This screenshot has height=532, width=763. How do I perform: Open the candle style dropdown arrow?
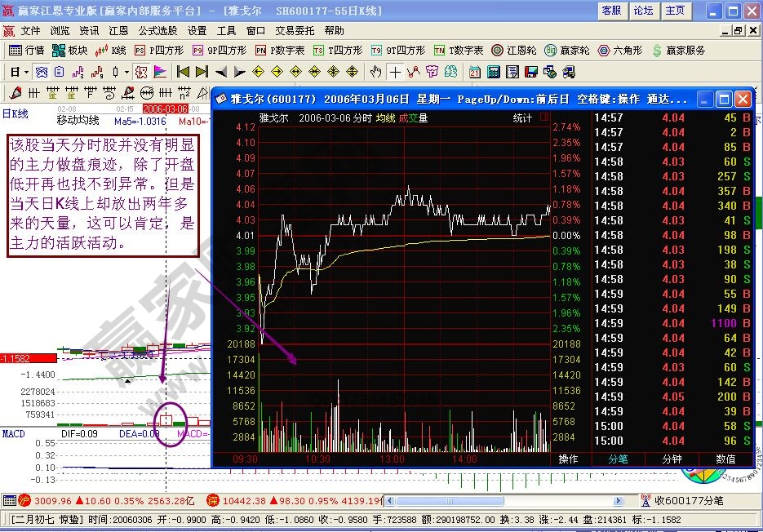(x=125, y=72)
